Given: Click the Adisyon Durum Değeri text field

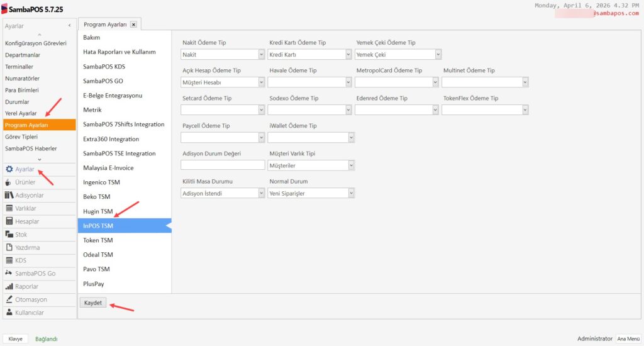Looking at the screenshot, I should [223, 165].
